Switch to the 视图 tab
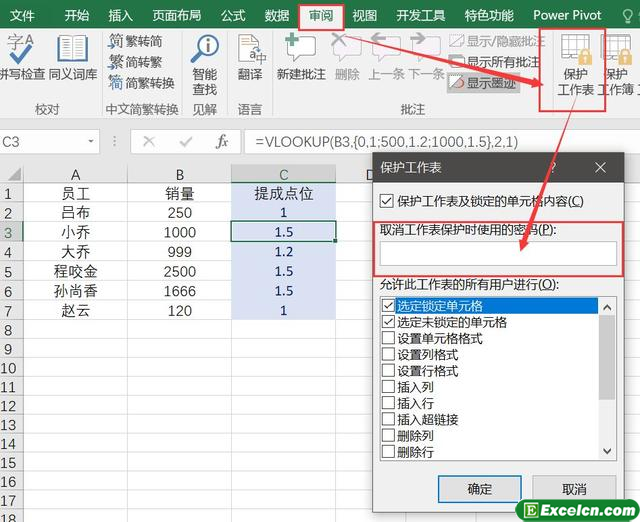This screenshot has width=640, height=522. point(364,16)
